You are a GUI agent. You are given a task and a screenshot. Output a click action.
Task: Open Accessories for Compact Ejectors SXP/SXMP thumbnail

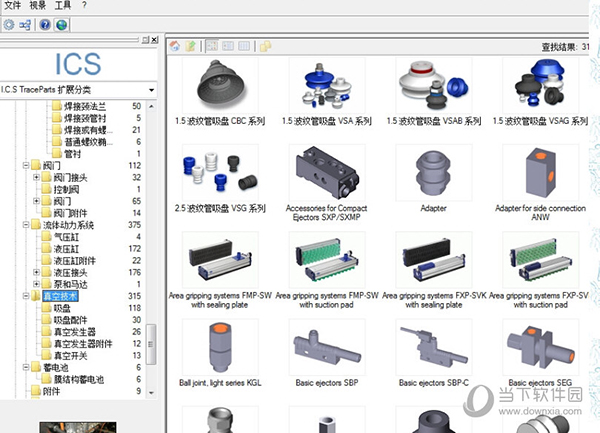pyautogui.click(x=327, y=173)
